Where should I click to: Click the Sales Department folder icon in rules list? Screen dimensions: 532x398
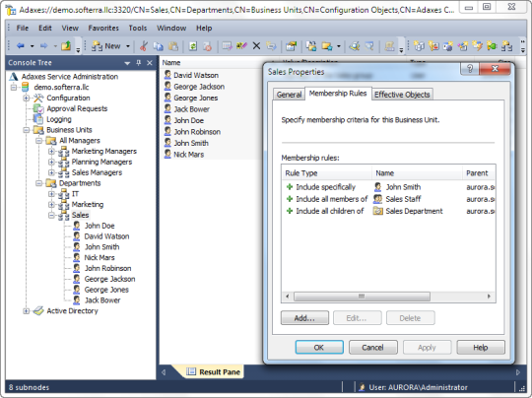377,211
